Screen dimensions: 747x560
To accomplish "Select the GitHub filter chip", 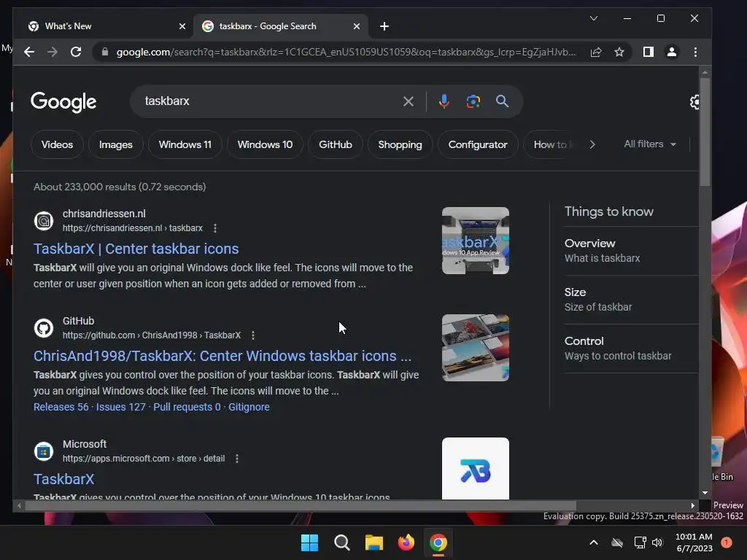I will point(336,144).
